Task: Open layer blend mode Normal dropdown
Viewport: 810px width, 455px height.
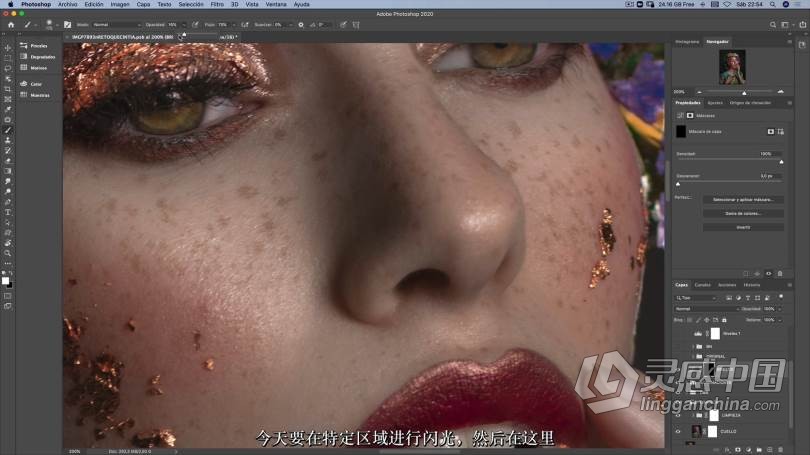Action: point(706,309)
